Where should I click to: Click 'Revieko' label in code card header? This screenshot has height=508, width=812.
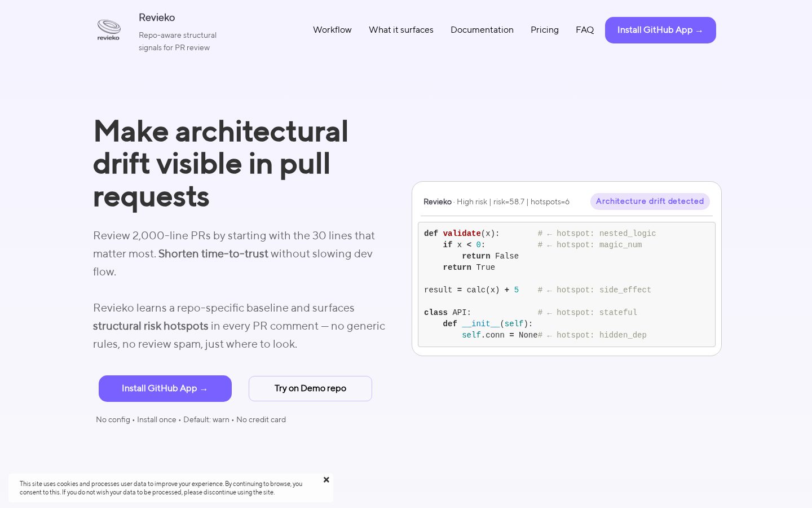pyautogui.click(x=438, y=202)
